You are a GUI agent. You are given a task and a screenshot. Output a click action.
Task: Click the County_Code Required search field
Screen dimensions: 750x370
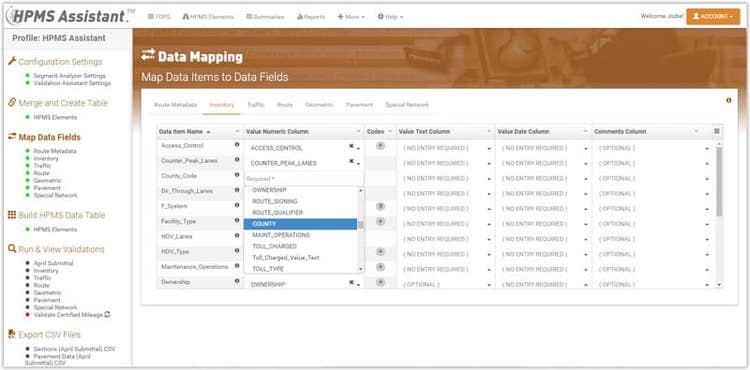[304, 178]
